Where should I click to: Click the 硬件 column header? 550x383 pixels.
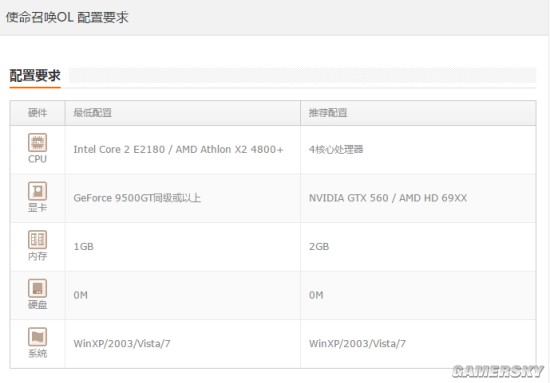point(38,113)
